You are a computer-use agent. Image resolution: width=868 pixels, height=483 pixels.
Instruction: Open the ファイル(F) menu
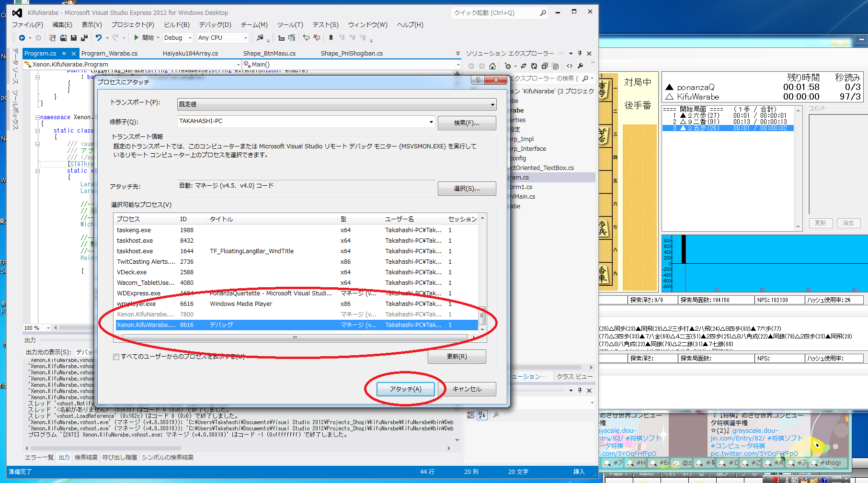[x=27, y=25]
